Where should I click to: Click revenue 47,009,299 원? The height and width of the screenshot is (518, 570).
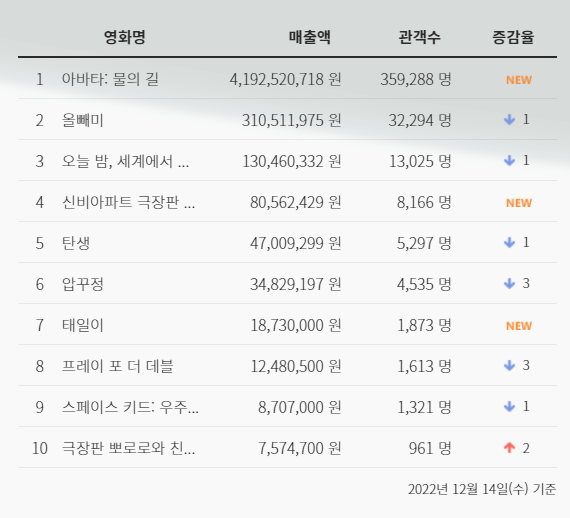click(x=296, y=243)
